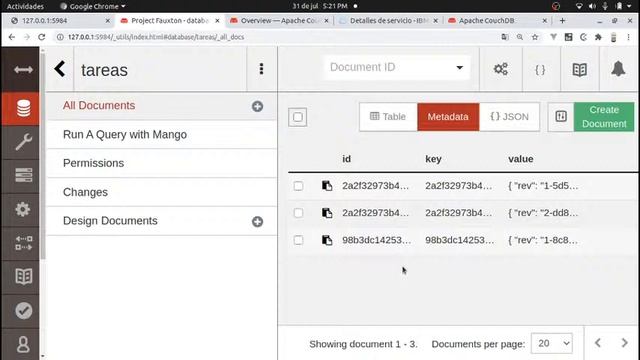This screenshot has width=640, height=360.
Task: Click the address bar URL
Action: click(x=156, y=37)
